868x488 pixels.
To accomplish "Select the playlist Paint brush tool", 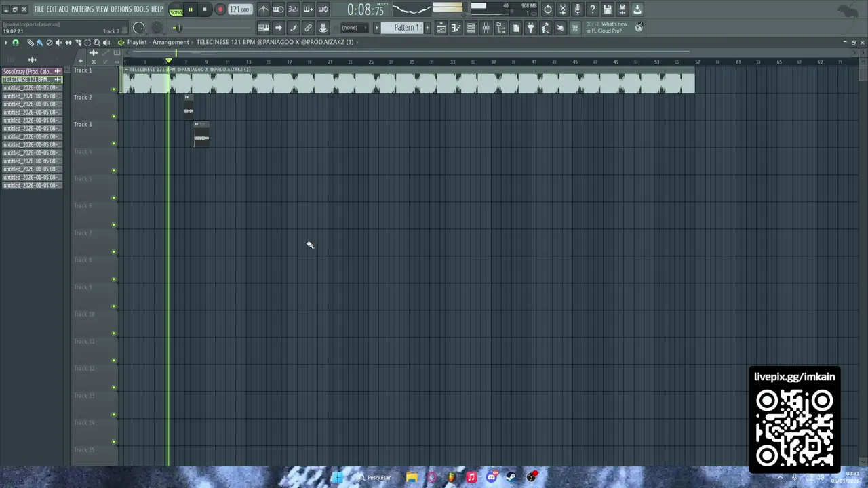I will [x=39, y=42].
